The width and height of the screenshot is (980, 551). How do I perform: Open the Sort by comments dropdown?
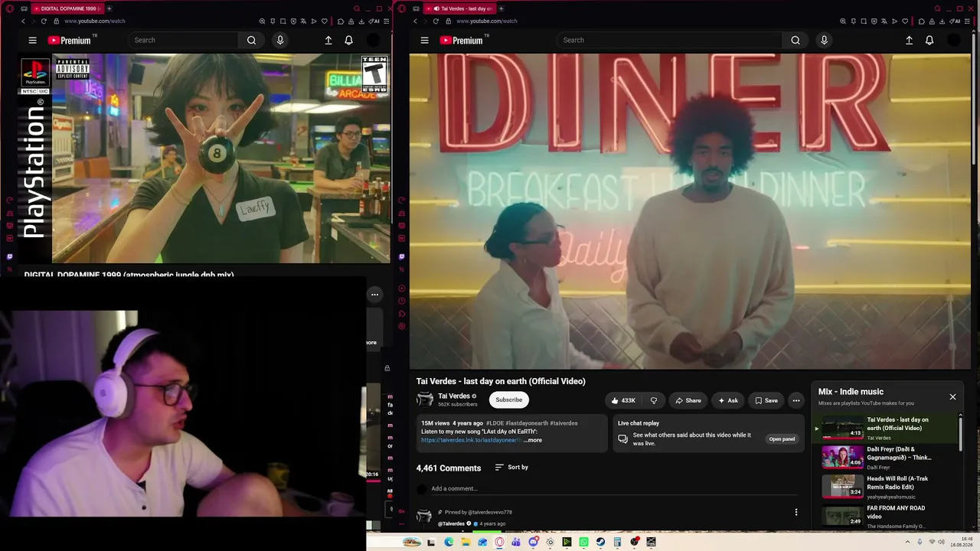click(511, 468)
